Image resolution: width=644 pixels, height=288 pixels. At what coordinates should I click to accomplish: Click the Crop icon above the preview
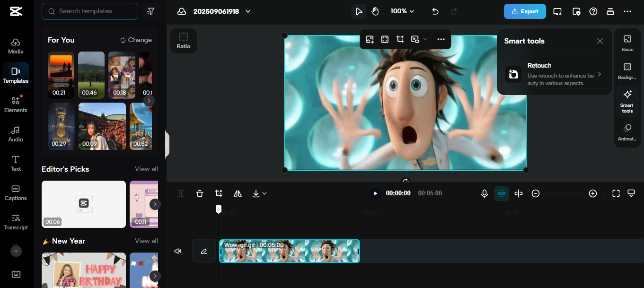coord(400,39)
